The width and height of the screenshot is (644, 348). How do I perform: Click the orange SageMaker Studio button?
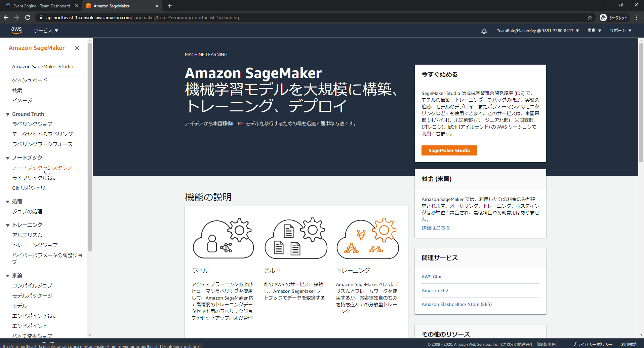point(449,150)
